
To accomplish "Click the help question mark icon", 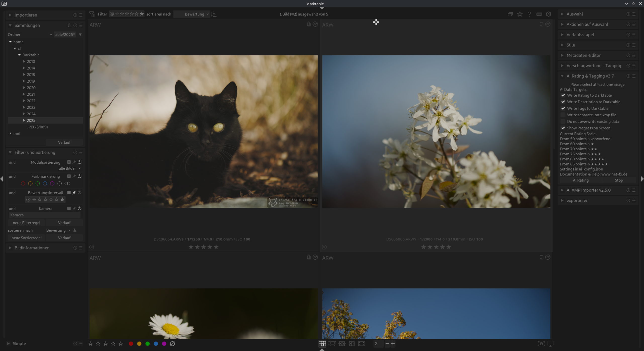I will (529, 14).
